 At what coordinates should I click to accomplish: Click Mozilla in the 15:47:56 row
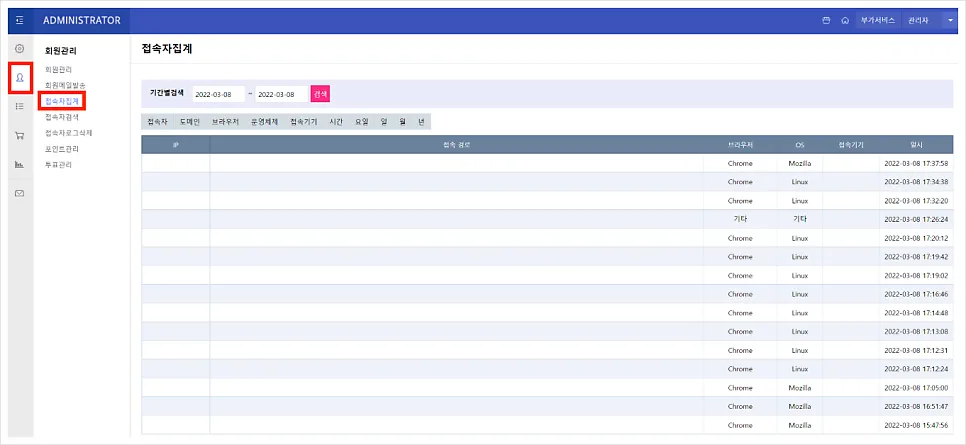click(x=800, y=425)
